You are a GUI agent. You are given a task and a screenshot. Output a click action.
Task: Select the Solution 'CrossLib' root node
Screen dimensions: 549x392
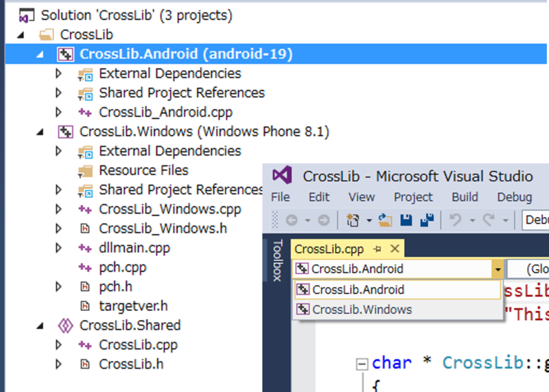click(x=137, y=15)
